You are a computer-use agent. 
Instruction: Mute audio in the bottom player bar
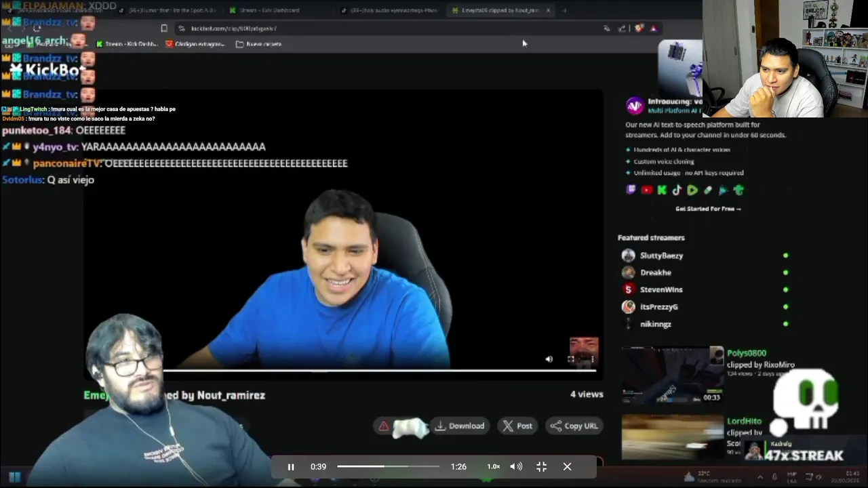[516, 466]
